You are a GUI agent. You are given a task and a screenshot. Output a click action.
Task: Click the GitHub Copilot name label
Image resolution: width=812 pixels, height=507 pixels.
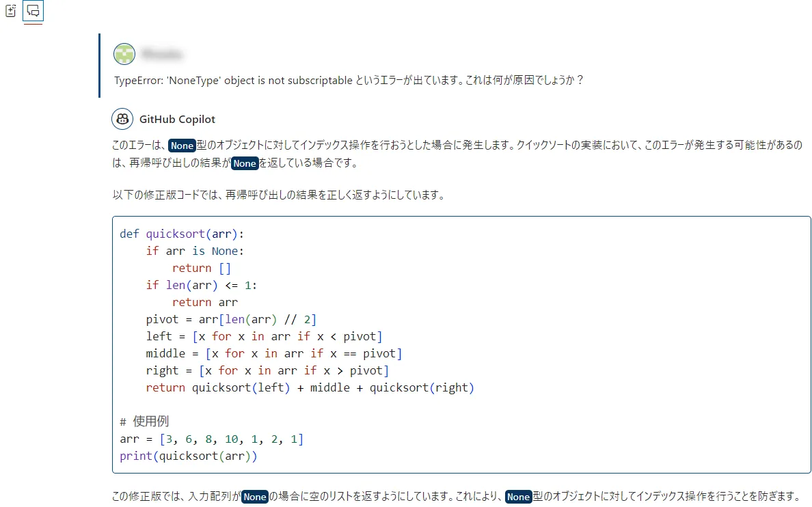pyautogui.click(x=177, y=119)
